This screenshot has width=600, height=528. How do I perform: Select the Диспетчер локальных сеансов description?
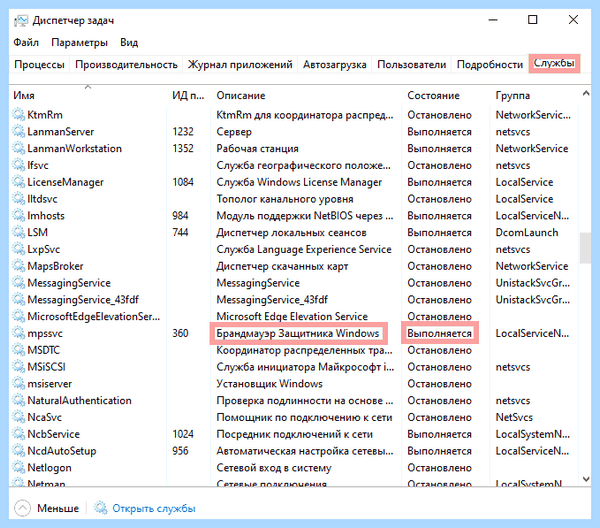291,232
